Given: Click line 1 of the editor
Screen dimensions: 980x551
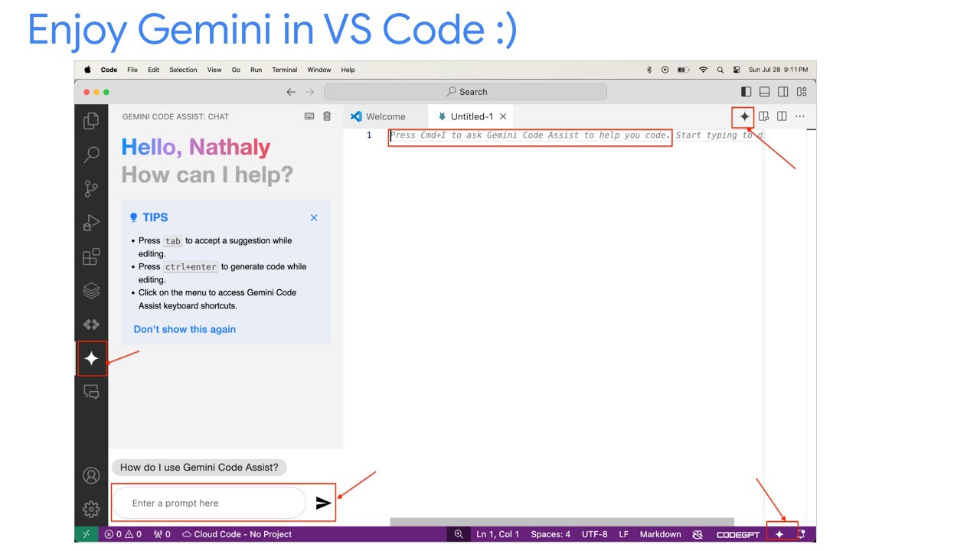Looking at the screenshot, I should 576,135.
